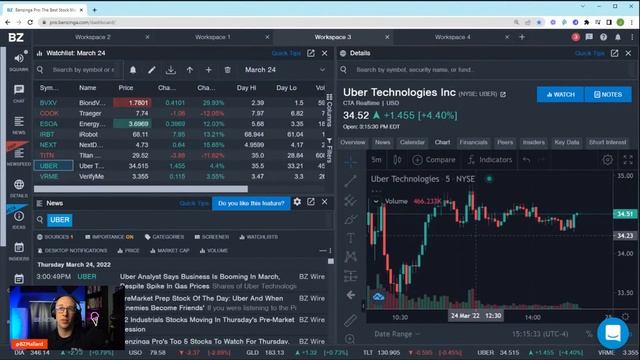The height and width of the screenshot is (360, 640).
Task: Click the watchlist horizontal scrollbar
Action: point(141,189)
